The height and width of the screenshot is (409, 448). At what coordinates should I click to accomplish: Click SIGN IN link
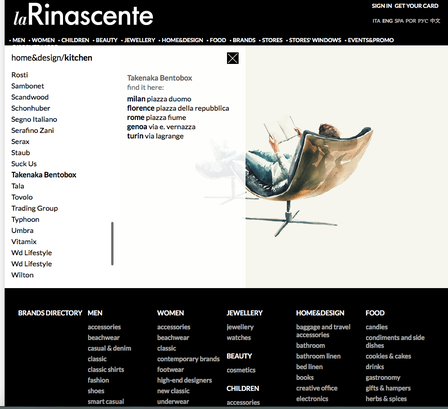point(382,6)
